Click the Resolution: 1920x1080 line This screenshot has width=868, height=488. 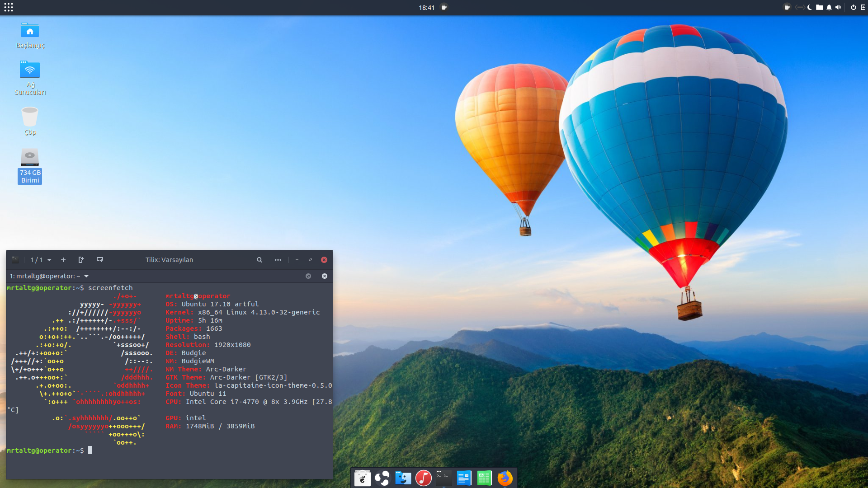[208, 345]
